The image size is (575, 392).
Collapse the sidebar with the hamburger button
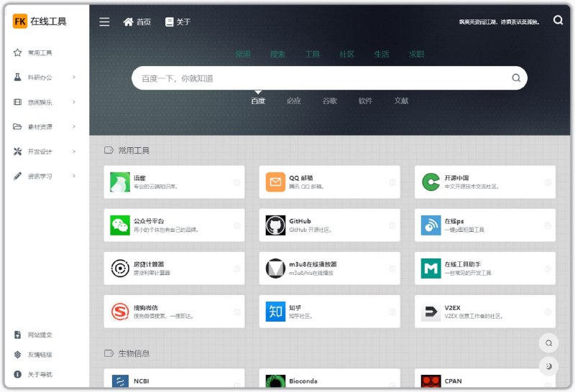pos(104,22)
